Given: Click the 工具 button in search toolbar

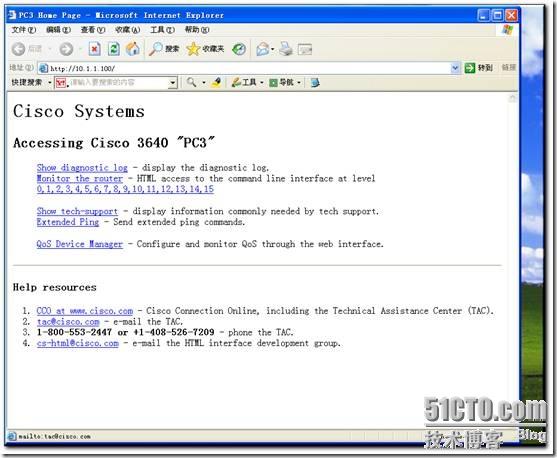Looking at the screenshot, I should (244, 82).
